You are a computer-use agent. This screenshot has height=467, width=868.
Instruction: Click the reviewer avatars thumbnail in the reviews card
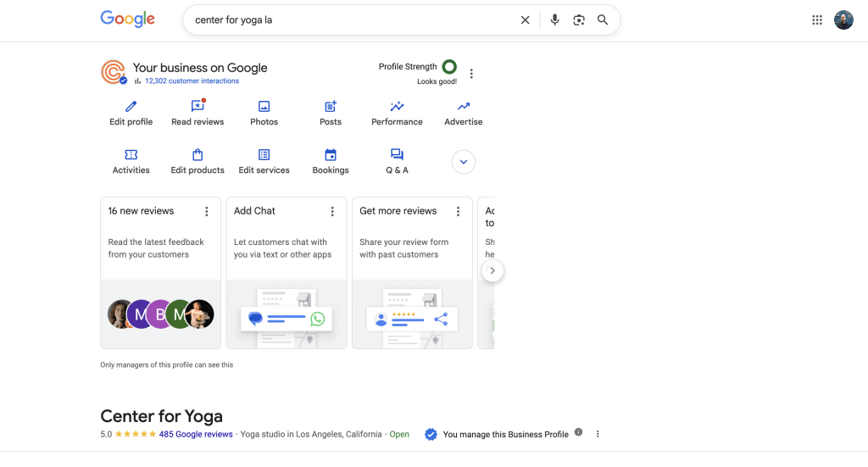pos(160,314)
